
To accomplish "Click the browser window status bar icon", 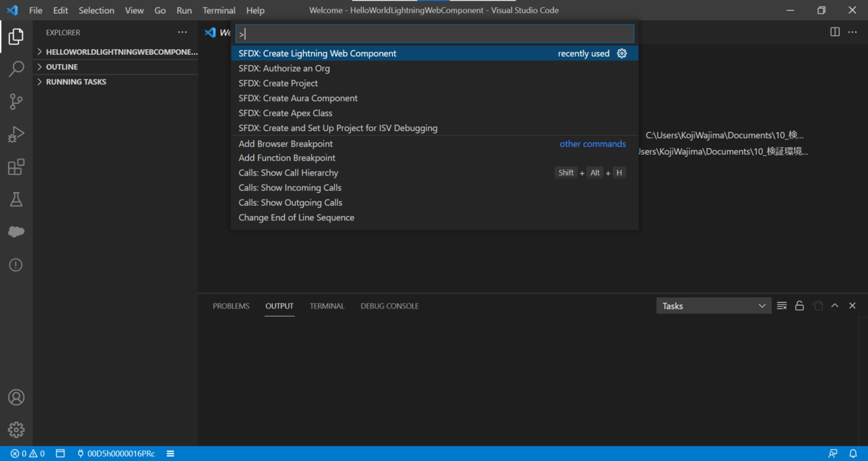I will point(61,454).
